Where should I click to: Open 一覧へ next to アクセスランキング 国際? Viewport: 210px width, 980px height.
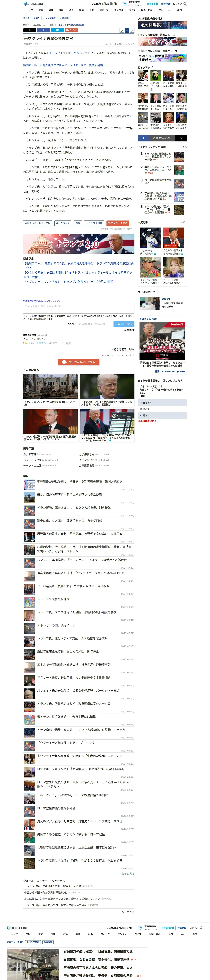coord(183,147)
